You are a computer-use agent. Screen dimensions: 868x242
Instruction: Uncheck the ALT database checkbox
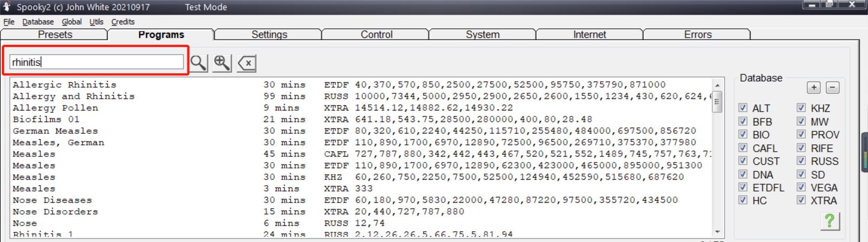point(743,108)
